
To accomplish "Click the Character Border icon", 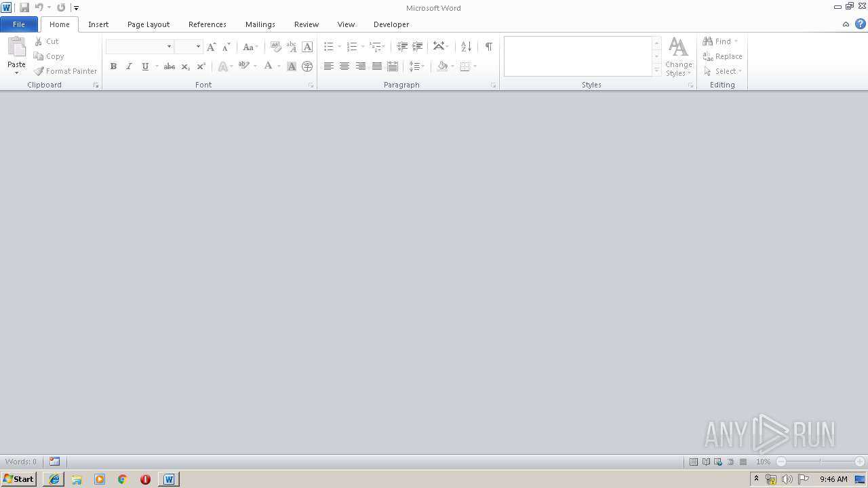I will [307, 47].
